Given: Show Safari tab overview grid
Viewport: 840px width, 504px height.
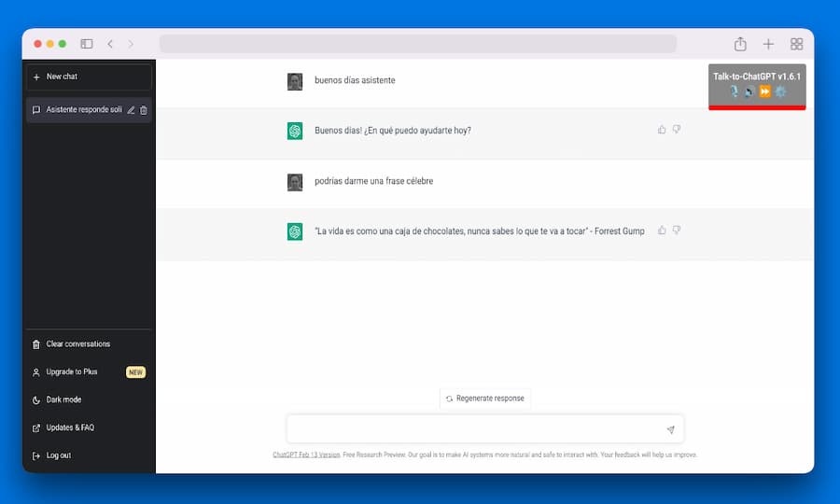Looking at the screenshot, I should pos(797,44).
